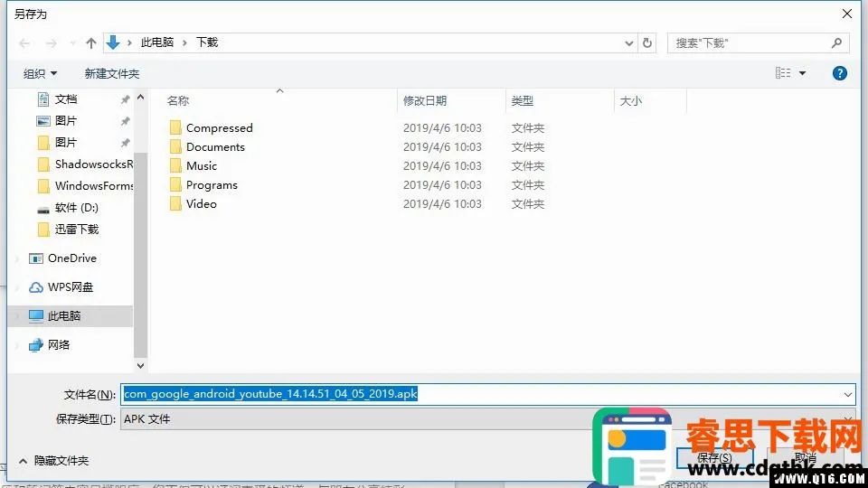Screen dimensions: 868x488
Task: Open the 组织 menu
Action: [x=40, y=73]
